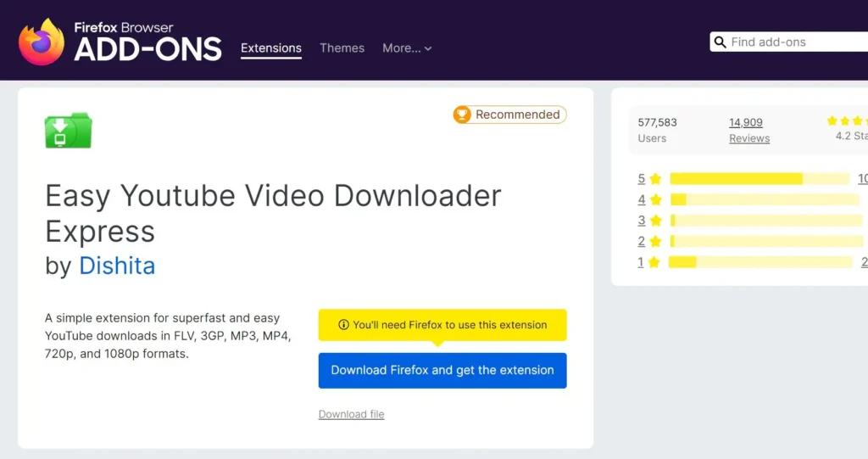
Task: Click the Recommended badge
Action: 509,115
